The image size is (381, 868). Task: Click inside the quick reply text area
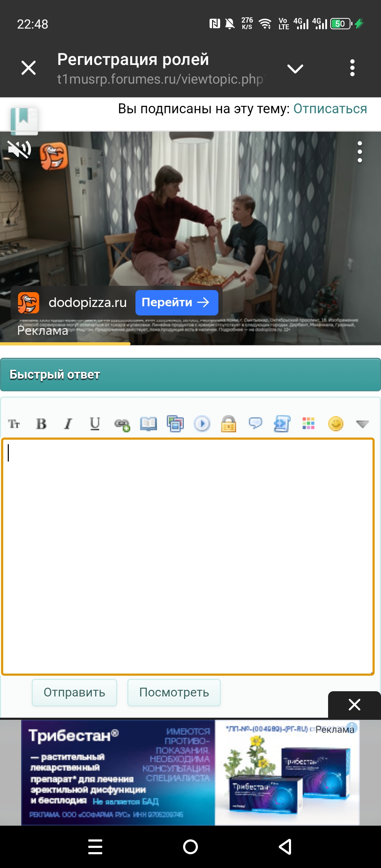[187, 556]
